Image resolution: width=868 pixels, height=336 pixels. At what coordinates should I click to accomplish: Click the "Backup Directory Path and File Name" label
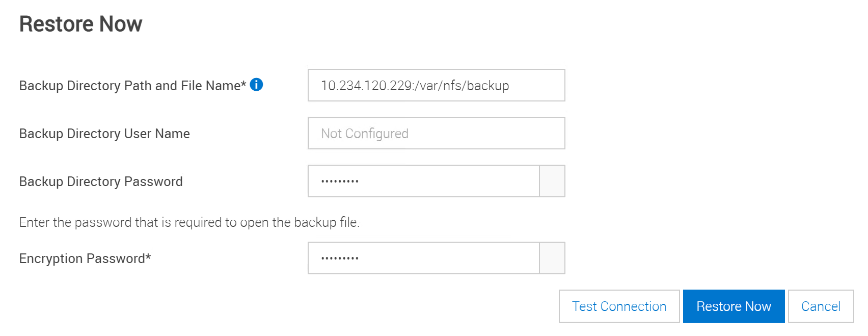pos(132,86)
